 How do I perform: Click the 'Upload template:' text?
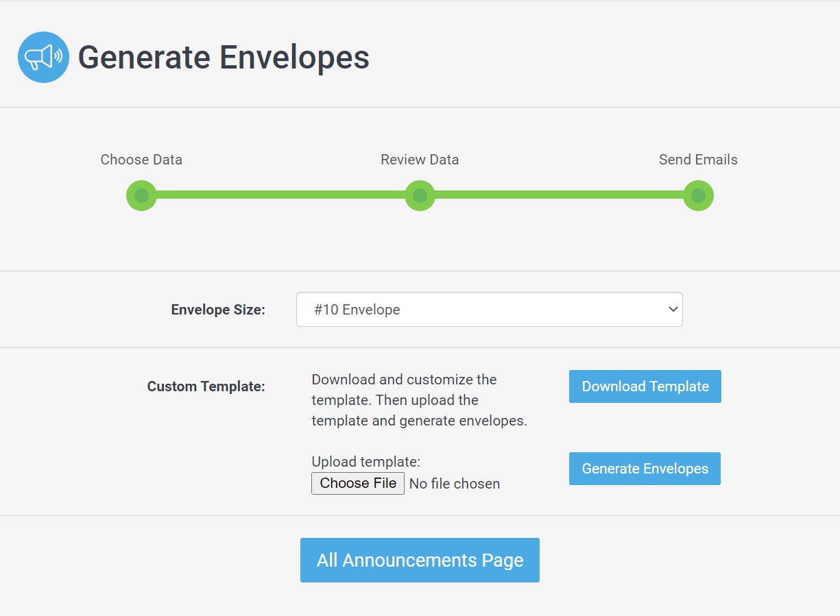pyautogui.click(x=365, y=462)
